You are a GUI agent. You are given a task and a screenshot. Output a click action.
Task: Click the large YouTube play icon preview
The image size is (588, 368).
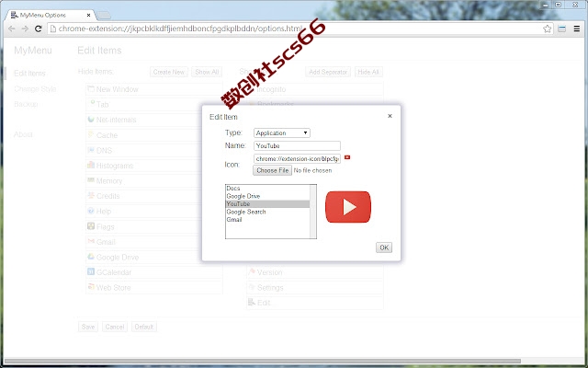pyautogui.click(x=348, y=207)
